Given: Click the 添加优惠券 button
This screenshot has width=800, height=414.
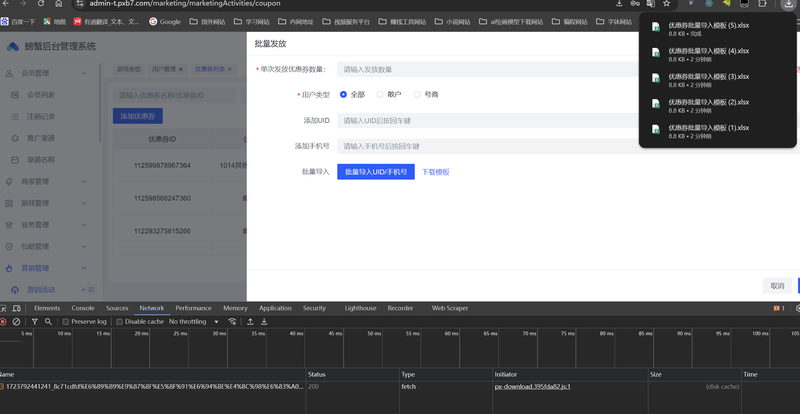Looking at the screenshot, I should point(138,116).
